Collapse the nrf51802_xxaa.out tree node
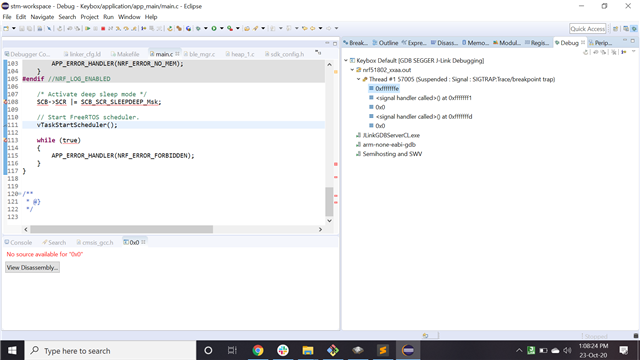 pyautogui.click(x=353, y=70)
